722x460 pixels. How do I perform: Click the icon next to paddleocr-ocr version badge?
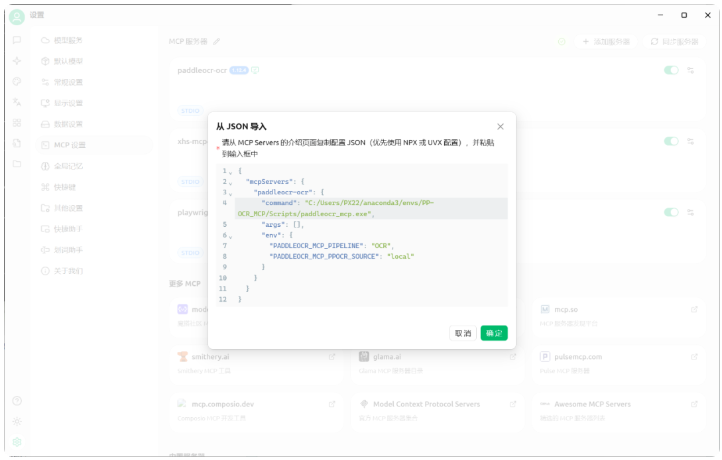255,70
